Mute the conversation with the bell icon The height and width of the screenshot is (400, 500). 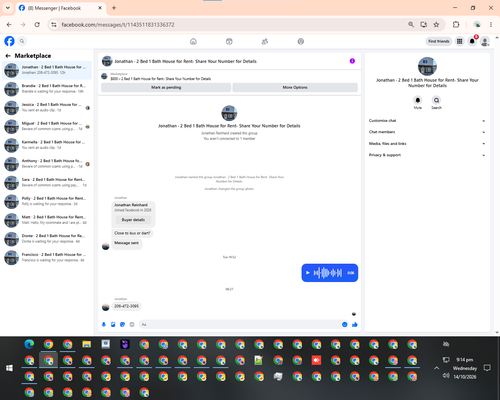coord(418,100)
